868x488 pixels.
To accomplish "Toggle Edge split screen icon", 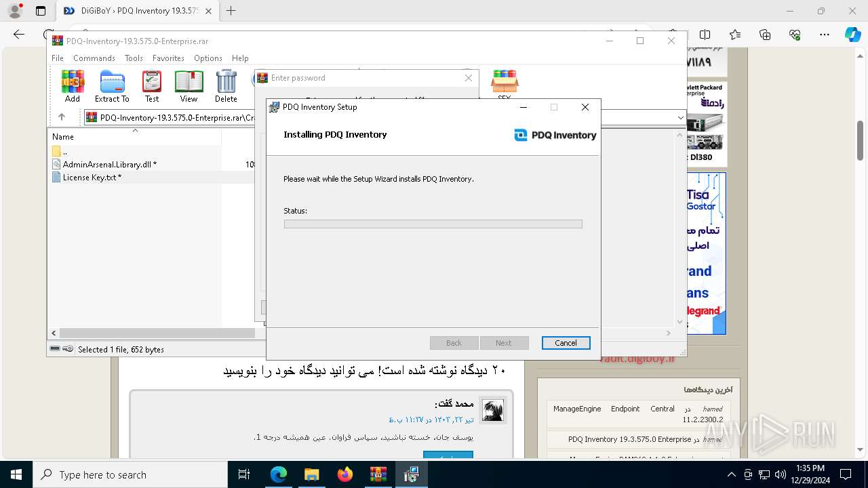I will 705,35.
